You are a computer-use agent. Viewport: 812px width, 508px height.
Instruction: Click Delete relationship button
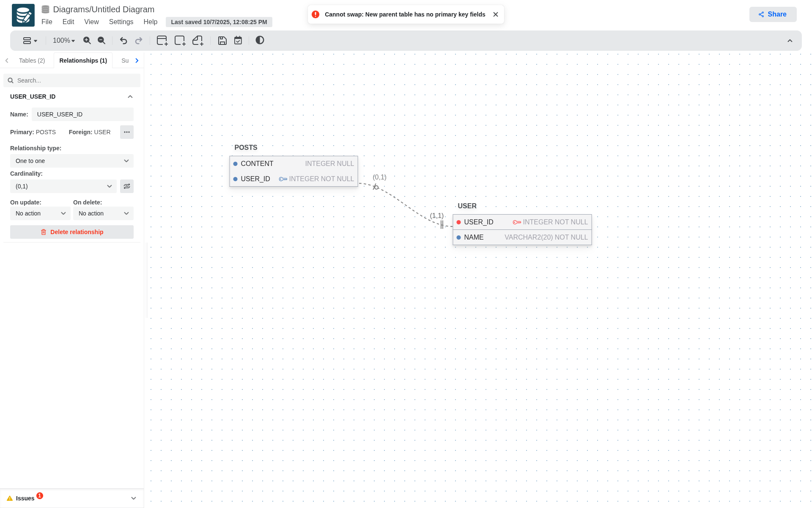72,232
